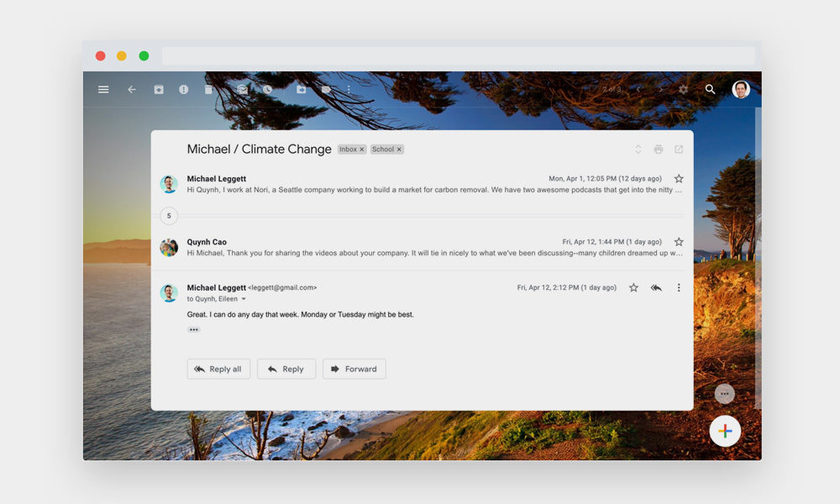
Task: Report conversation as spam
Action: tap(184, 89)
